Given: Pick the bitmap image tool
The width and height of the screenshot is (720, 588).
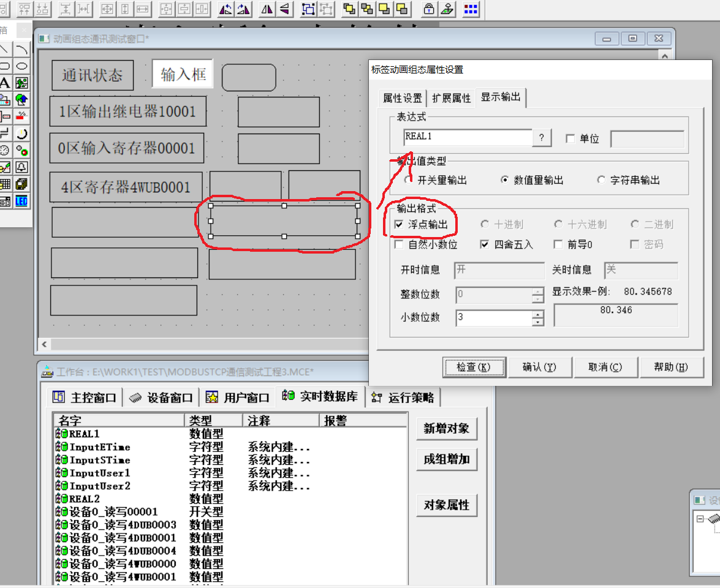Looking at the screenshot, I should [x=21, y=83].
